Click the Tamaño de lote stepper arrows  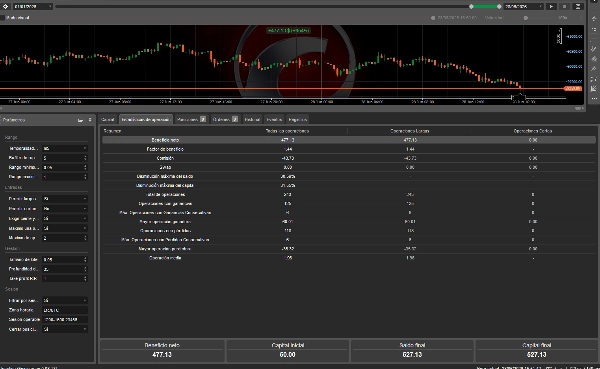[85, 260]
